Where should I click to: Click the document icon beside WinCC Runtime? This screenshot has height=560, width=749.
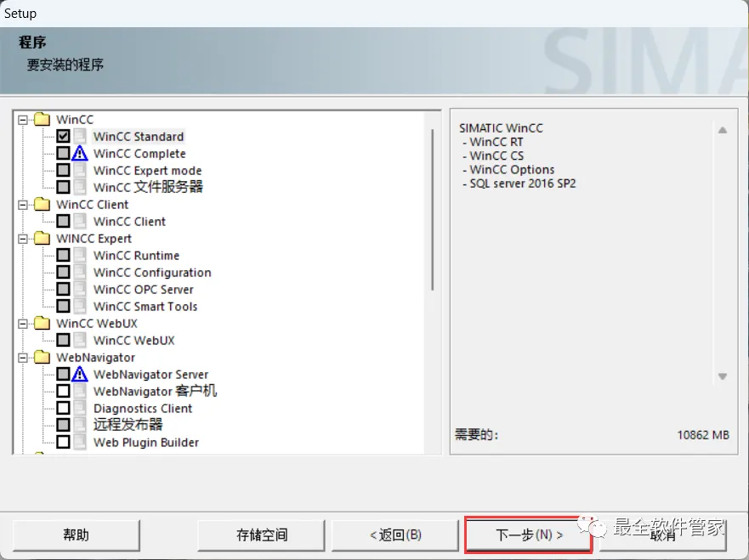(x=80, y=255)
